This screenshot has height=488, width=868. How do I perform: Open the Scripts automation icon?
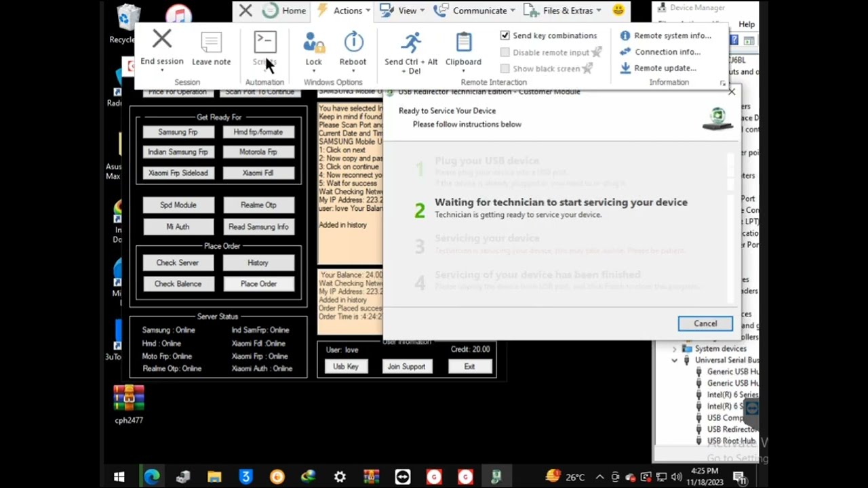click(x=265, y=42)
